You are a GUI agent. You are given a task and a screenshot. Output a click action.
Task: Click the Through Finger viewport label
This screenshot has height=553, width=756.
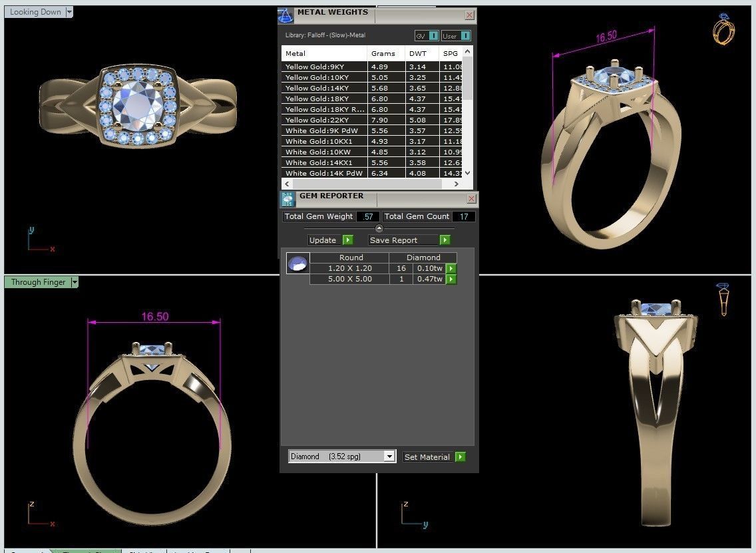pos(38,282)
